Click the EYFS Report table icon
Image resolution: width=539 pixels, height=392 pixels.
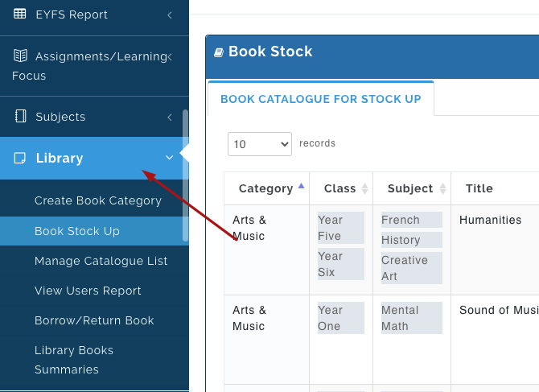click(19, 14)
